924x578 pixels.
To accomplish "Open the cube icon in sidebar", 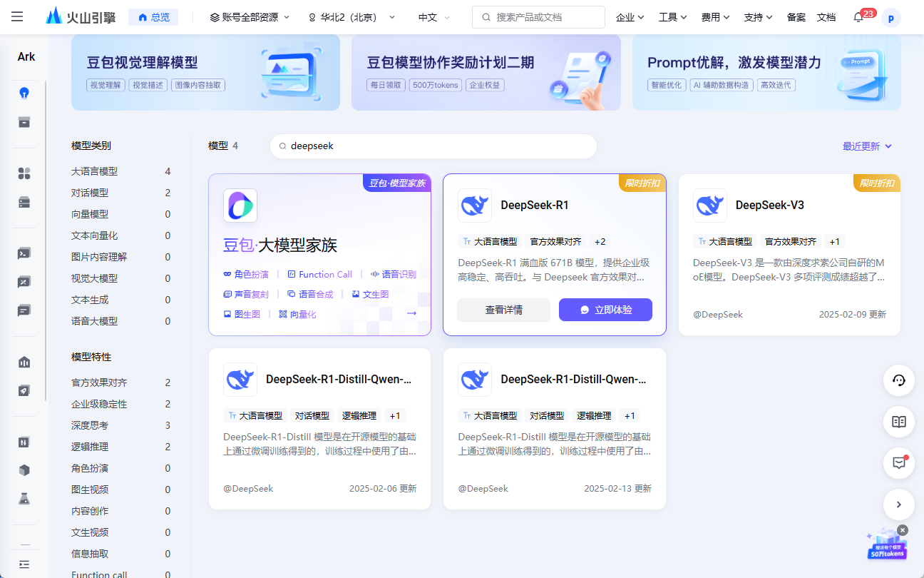I will [24, 470].
